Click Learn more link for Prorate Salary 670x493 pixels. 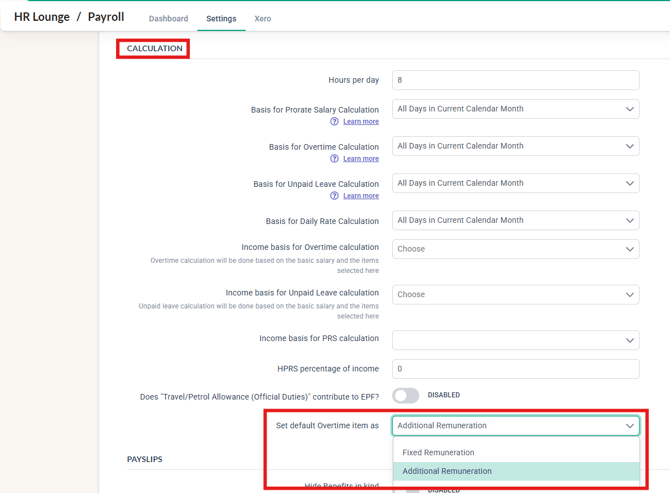(361, 122)
